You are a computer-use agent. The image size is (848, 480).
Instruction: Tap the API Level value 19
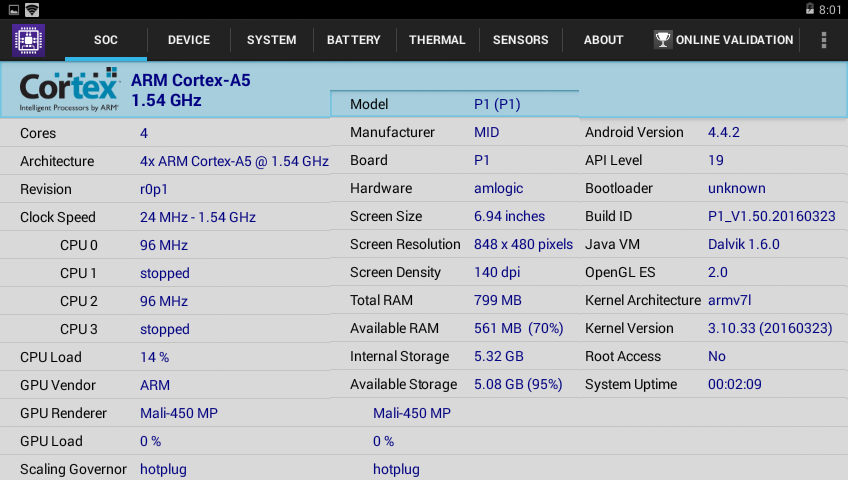pos(716,161)
